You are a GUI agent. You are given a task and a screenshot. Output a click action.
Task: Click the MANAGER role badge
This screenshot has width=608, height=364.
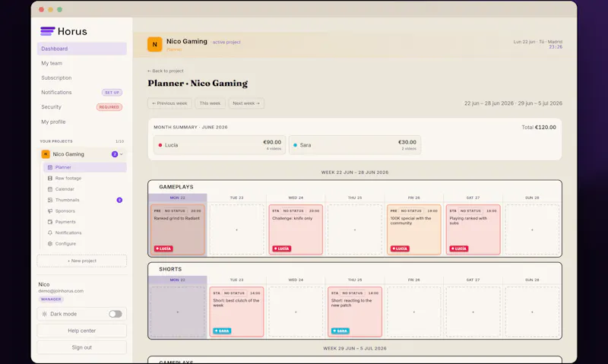(51, 299)
